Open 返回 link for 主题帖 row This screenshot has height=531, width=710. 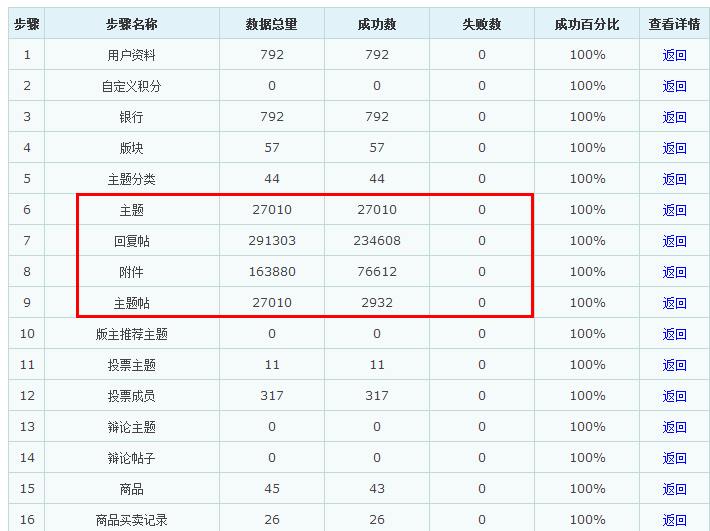coord(674,303)
